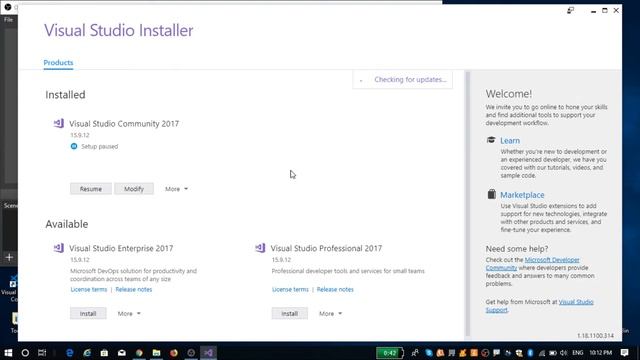This screenshot has height=360, width=640.
Task: Click the network icon in system tray
Action: tap(542, 353)
